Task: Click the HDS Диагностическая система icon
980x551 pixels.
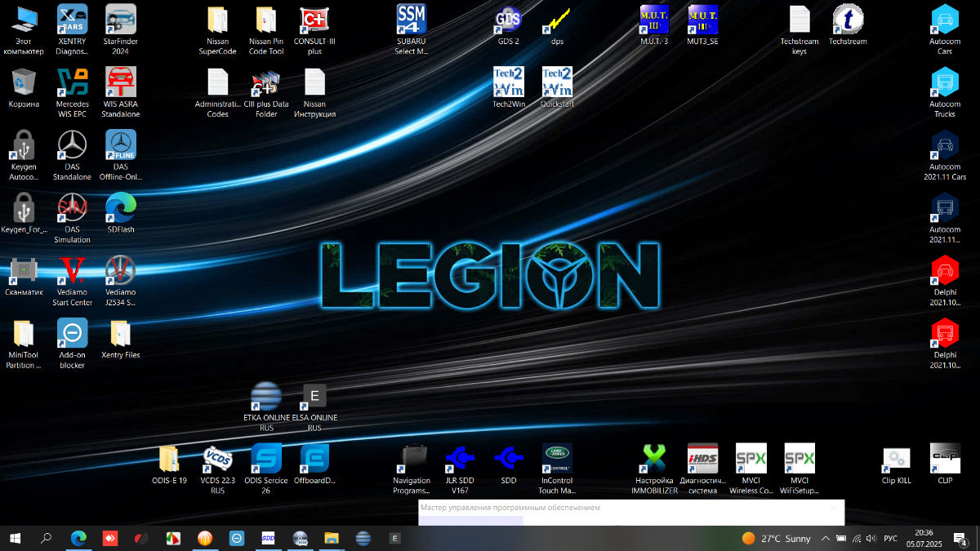Action: 702,459
